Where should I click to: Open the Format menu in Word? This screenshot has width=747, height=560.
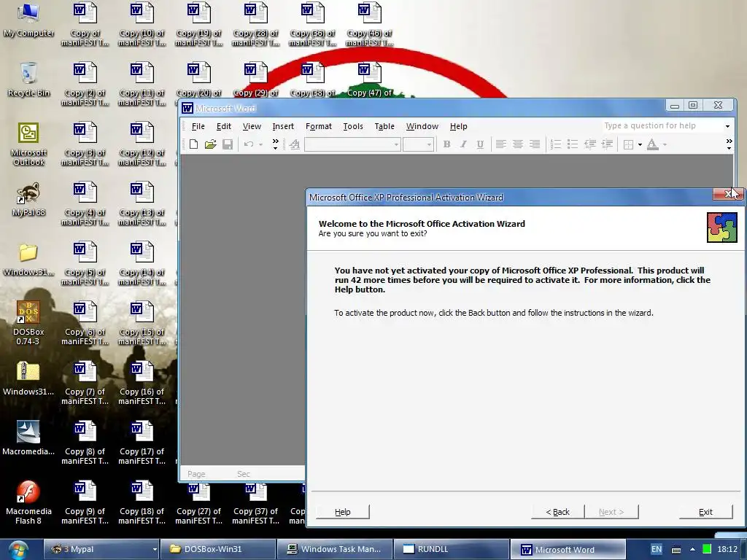[318, 126]
